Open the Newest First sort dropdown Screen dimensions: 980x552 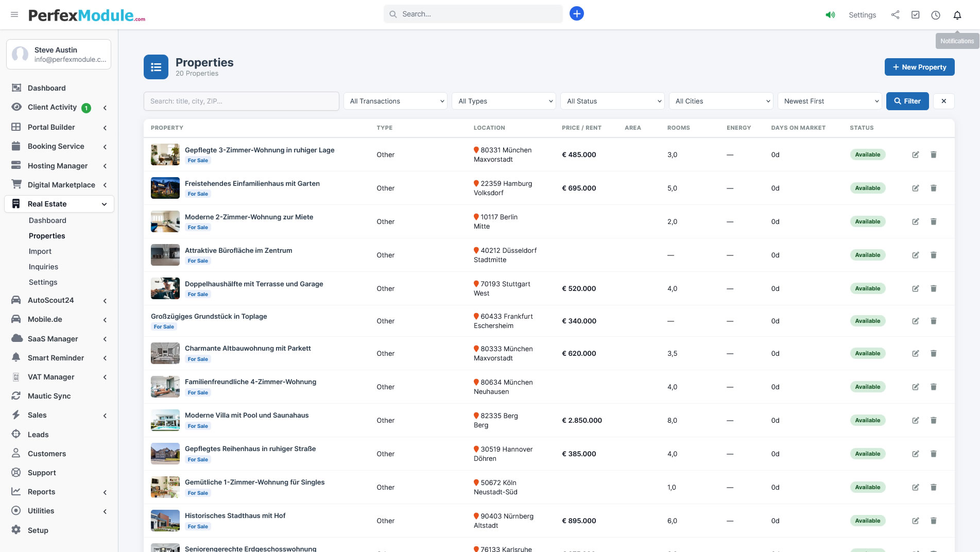830,101
